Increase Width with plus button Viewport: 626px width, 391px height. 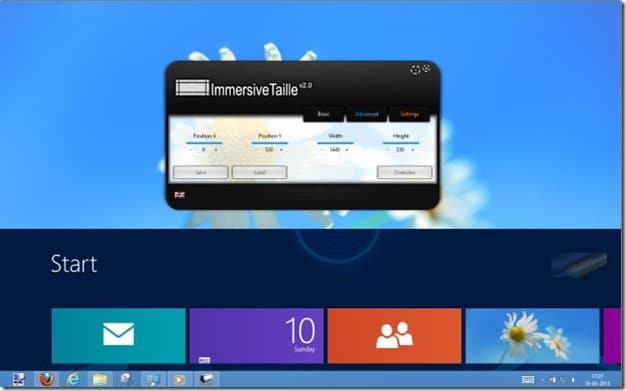pos(347,150)
